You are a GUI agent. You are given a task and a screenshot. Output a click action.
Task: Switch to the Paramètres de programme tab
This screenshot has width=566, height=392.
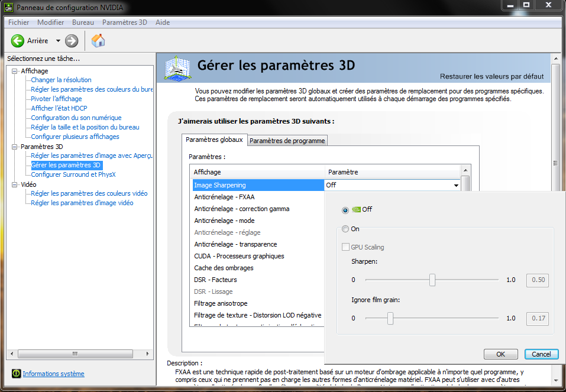(x=287, y=141)
